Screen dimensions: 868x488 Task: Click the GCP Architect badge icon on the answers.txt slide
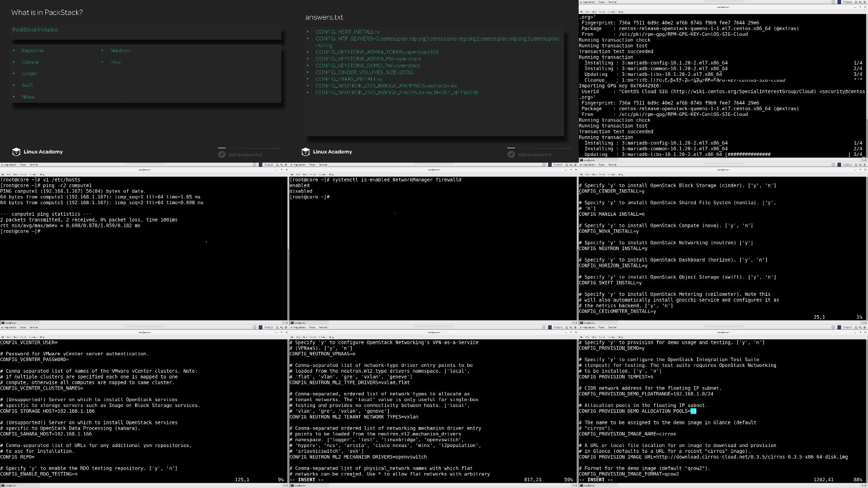click(x=511, y=154)
